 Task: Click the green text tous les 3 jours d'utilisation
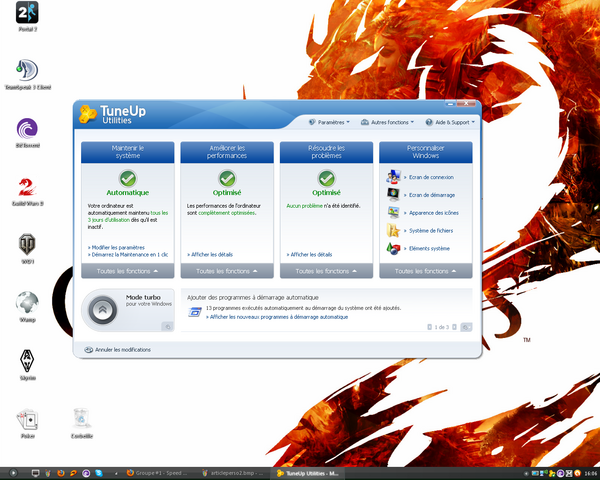[x=128, y=216]
